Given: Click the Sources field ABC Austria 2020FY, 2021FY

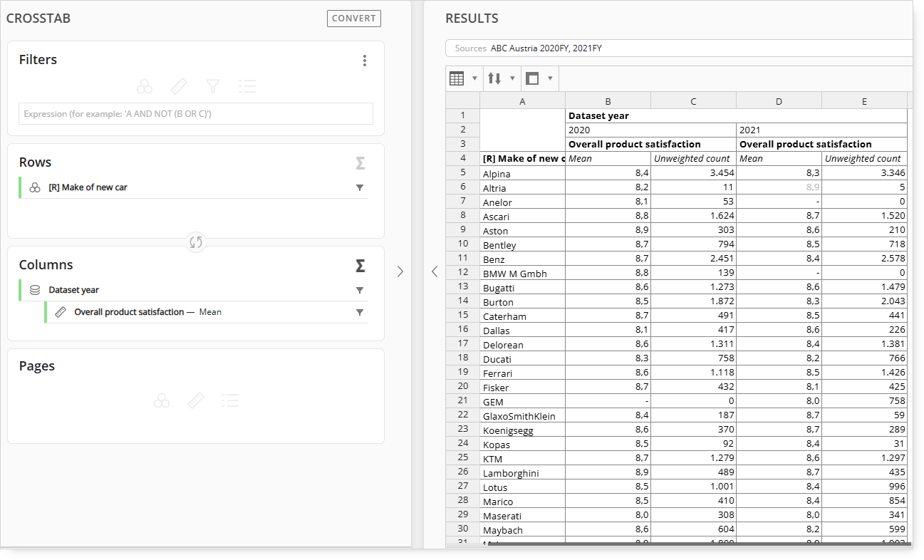Looking at the screenshot, I should pyautogui.click(x=679, y=48).
